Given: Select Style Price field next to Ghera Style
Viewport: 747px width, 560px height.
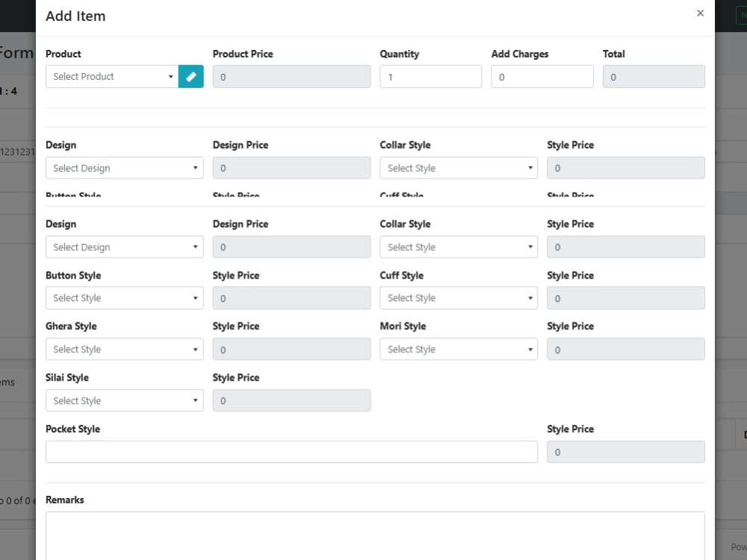Looking at the screenshot, I should [x=291, y=349].
